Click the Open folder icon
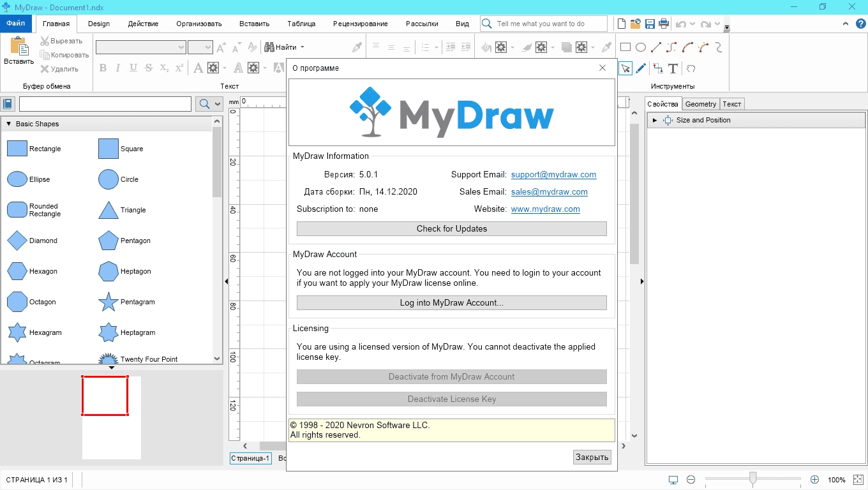This screenshot has height=490, width=868. click(635, 24)
